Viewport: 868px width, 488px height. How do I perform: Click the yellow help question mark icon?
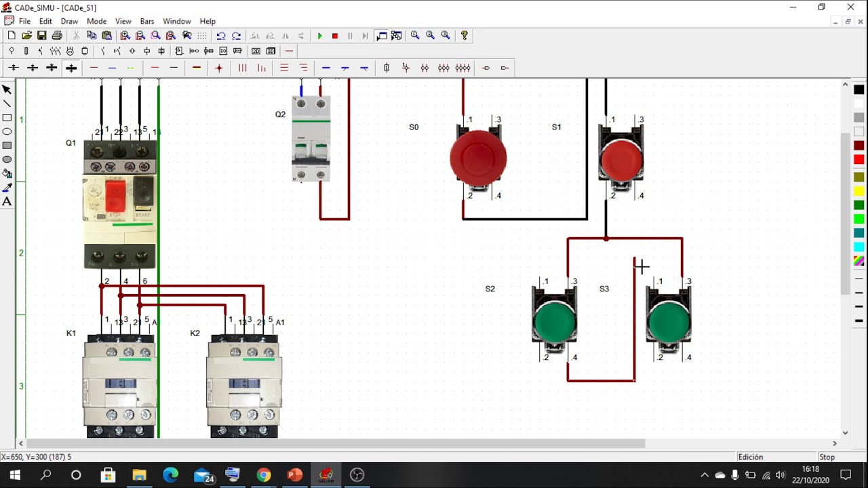pyautogui.click(x=465, y=35)
